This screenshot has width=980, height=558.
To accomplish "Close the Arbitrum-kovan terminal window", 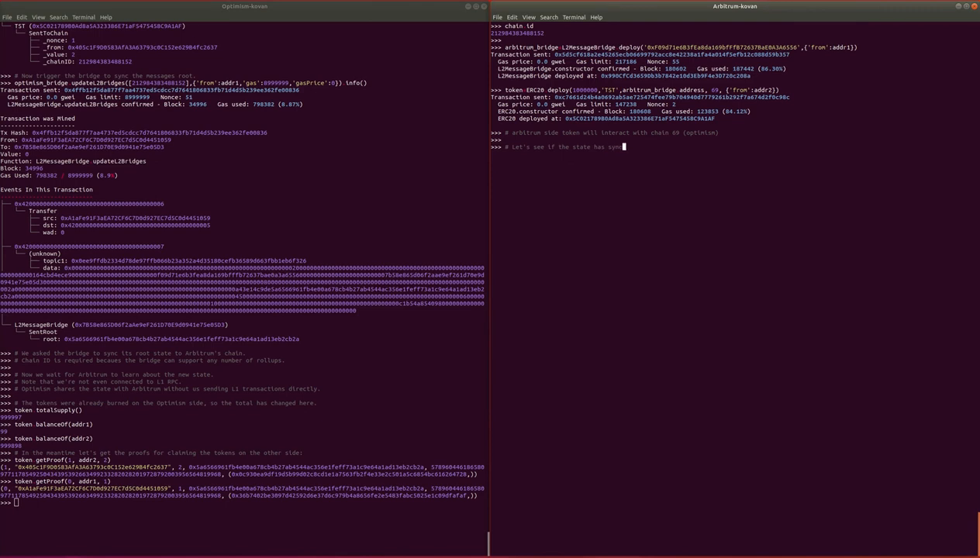I will point(975,6).
